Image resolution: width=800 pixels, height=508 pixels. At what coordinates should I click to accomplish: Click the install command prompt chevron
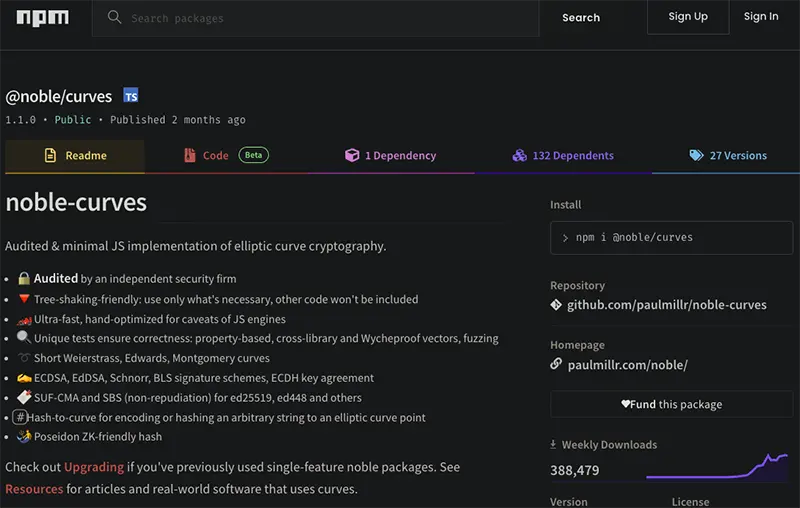click(565, 238)
